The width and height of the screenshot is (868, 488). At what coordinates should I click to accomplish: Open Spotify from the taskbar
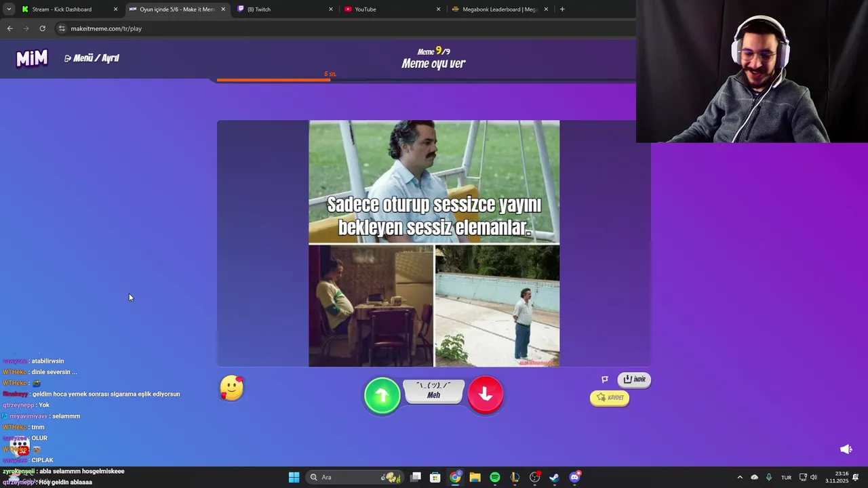point(495,477)
